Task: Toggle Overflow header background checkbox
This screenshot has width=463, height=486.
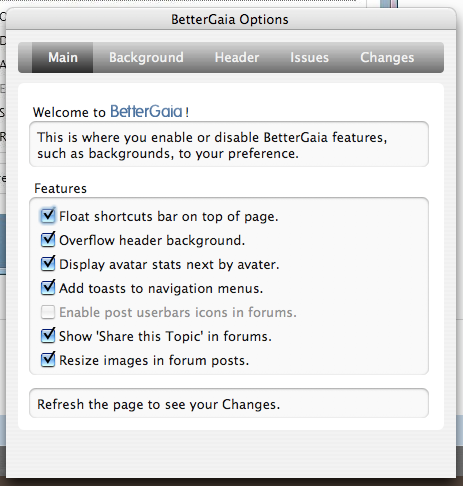Action: (48, 240)
